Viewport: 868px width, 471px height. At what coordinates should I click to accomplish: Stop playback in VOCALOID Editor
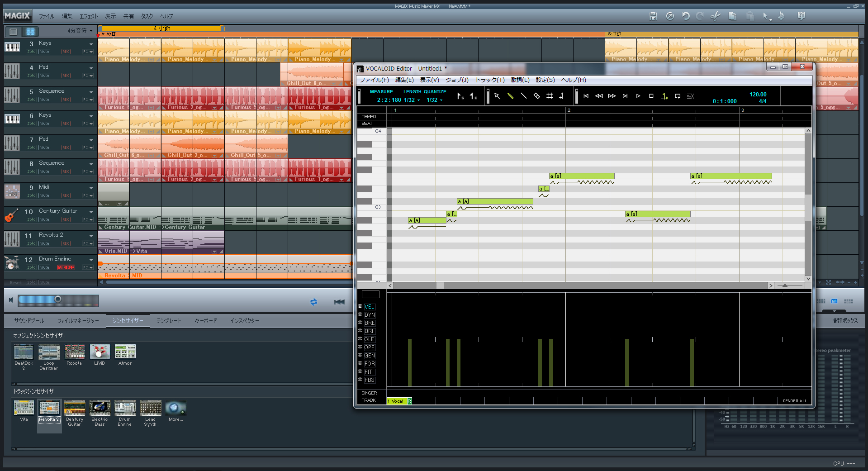point(651,96)
